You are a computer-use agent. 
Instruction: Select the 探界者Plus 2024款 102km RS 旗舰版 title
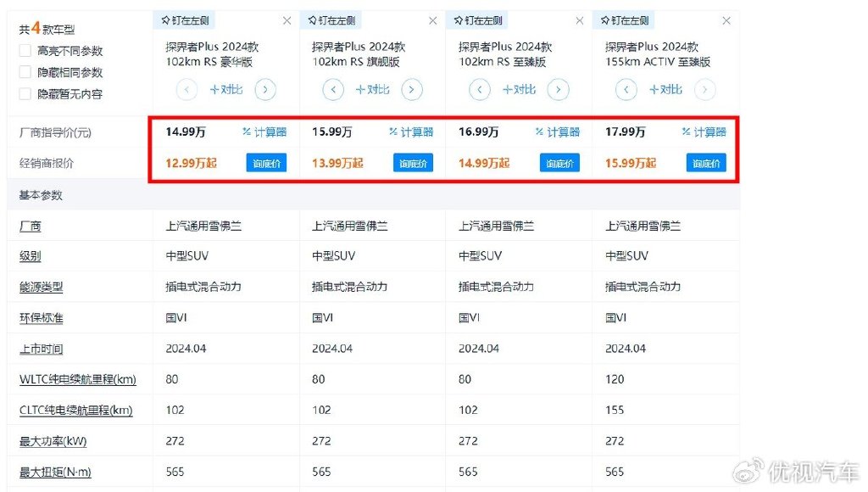point(359,54)
